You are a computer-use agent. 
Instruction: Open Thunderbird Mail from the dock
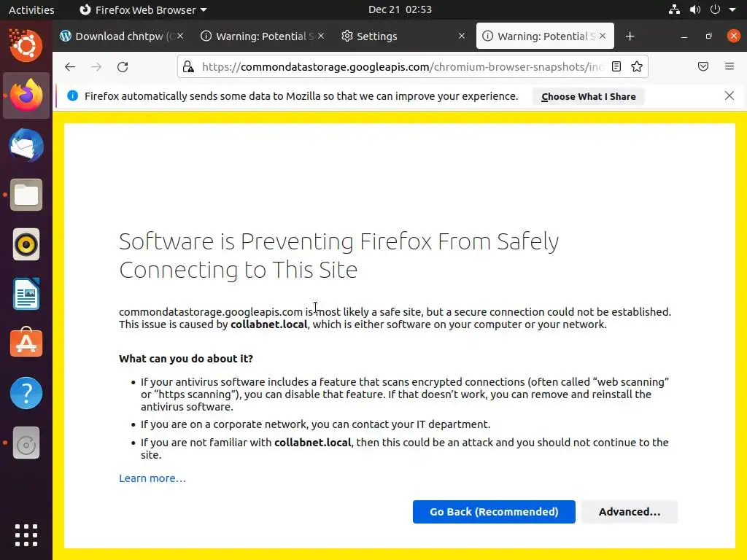coord(26,146)
